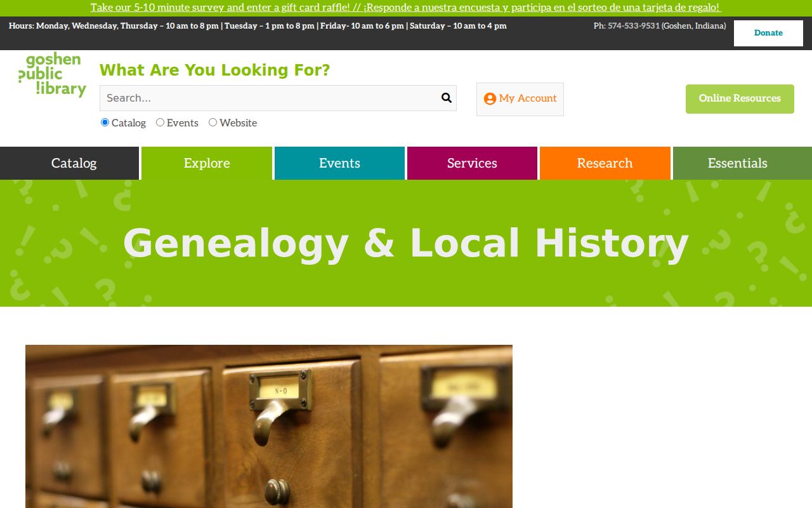Open the Online Resources button
Viewport: 812px width, 508px height.
(x=740, y=99)
